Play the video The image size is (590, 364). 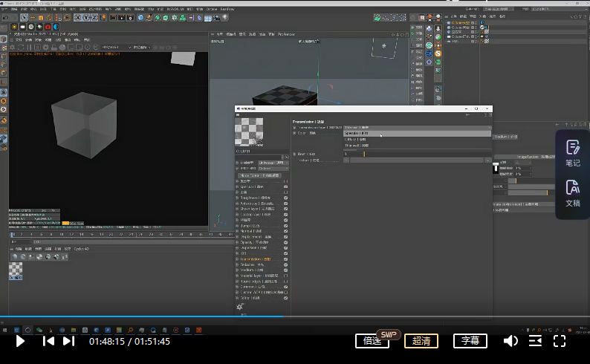(20, 341)
